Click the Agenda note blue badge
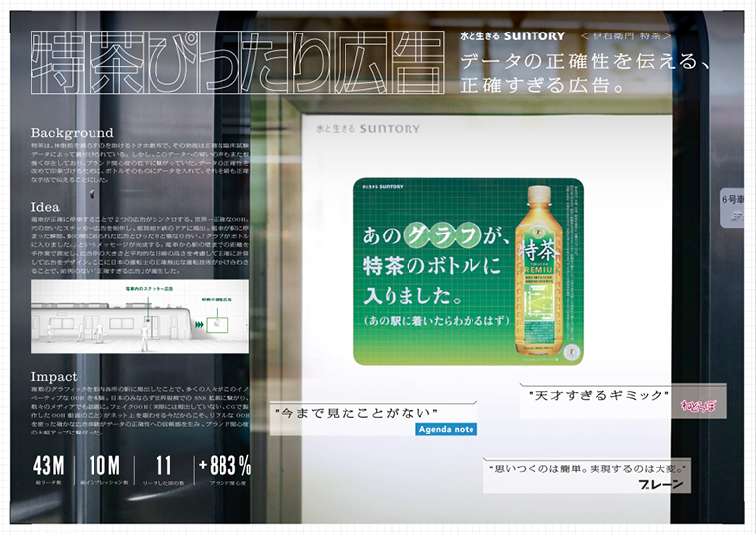Image resolution: width=756 pixels, height=534 pixels. (446, 430)
